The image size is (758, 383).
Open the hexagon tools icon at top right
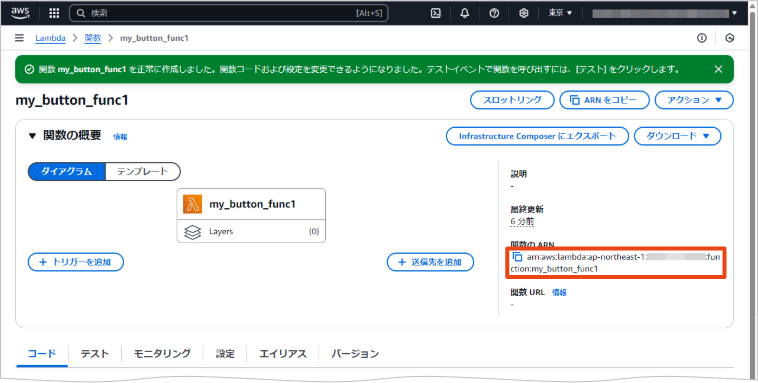(x=730, y=38)
